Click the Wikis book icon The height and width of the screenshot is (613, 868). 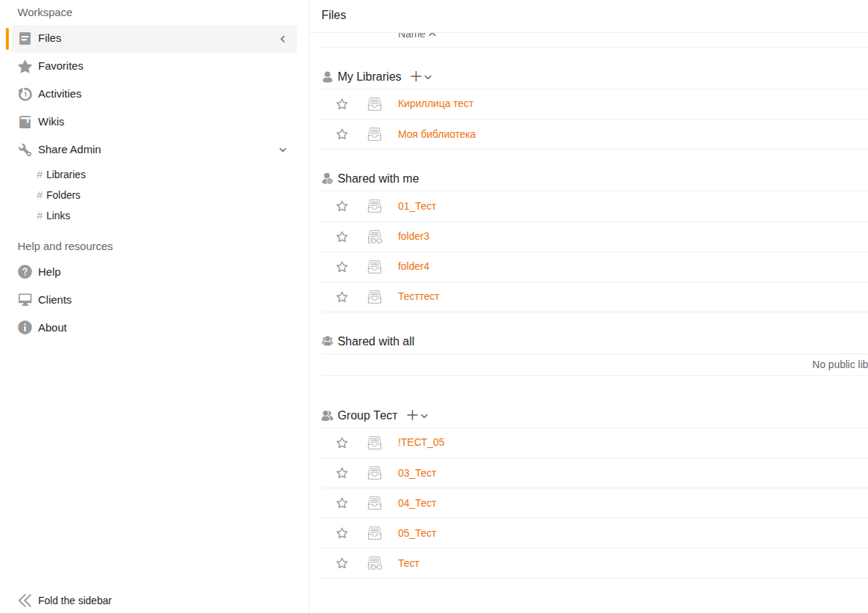(25, 122)
